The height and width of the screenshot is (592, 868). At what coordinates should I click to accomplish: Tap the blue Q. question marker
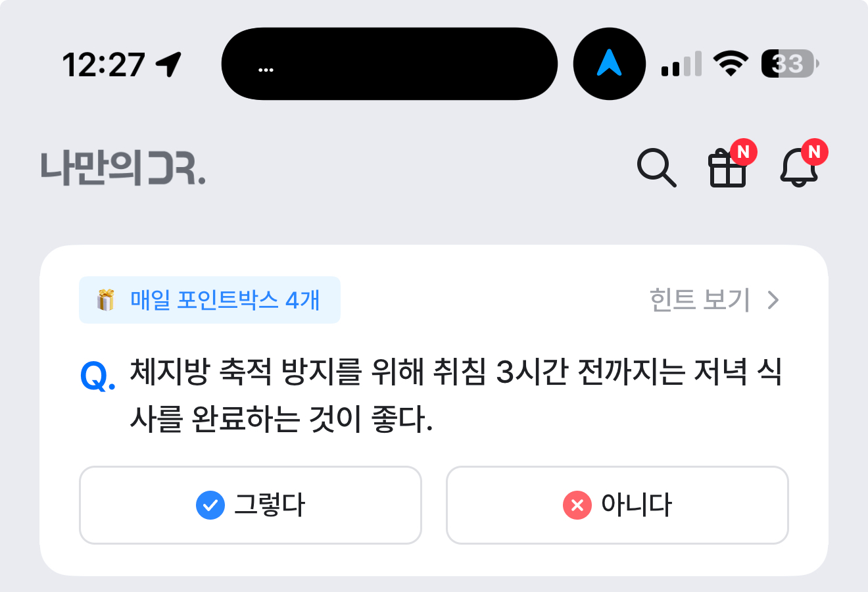[98, 376]
